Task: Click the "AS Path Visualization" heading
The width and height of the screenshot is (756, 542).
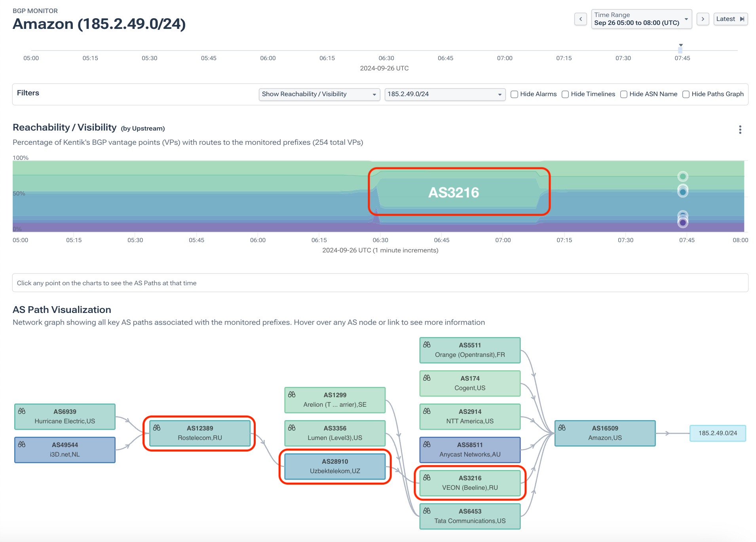Action: click(62, 309)
